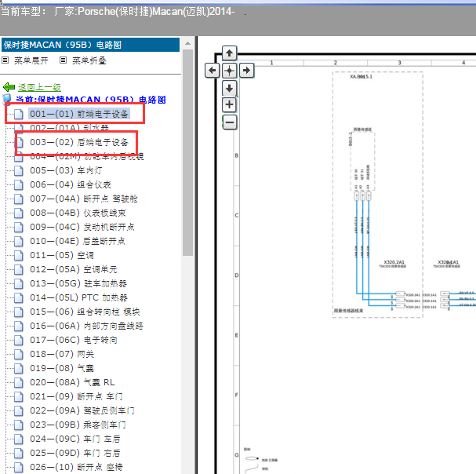Click the 雨量传感器线束 label in the diagram
This screenshot has height=474, width=476.
pyautogui.click(x=348, y=311)
